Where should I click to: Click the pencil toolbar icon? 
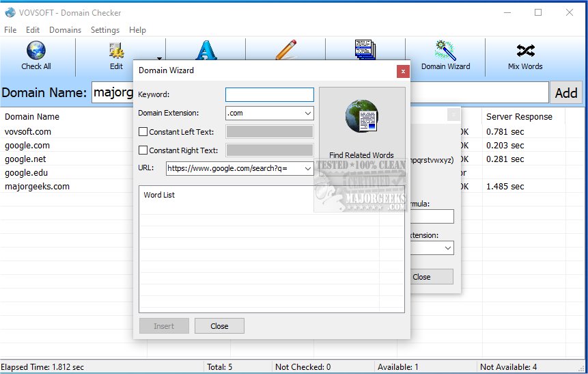point(286,50)
